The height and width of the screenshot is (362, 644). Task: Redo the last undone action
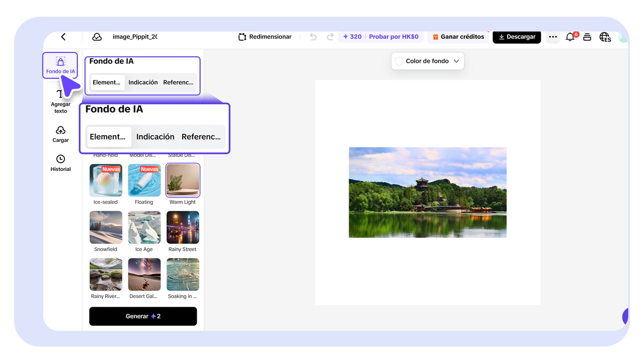[x=330, y=37]
